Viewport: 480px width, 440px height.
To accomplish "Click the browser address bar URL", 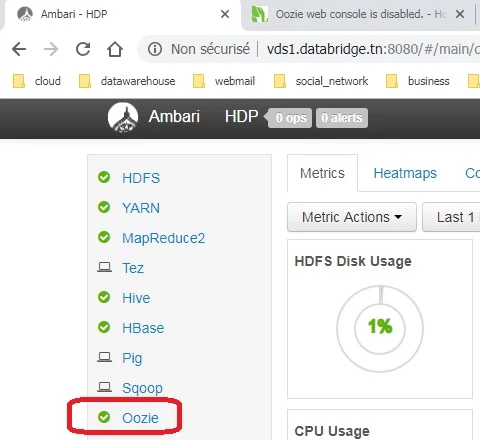I will [x=373, y=49].
